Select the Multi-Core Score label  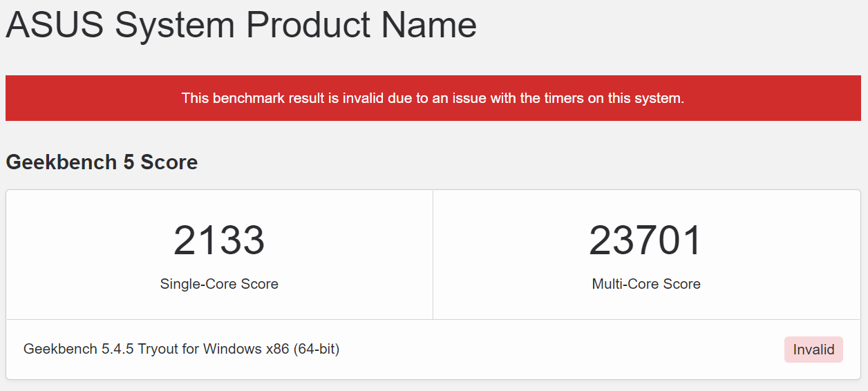tap(645, 284)
